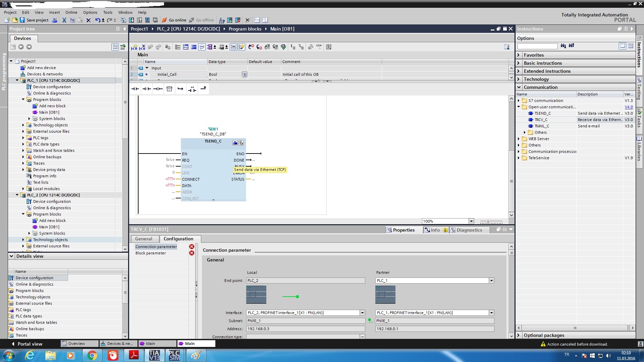The width and height of the screenshot is (644, 362).
Task: Click Device configuration under PLC_2
Action: tap(52, 201)
